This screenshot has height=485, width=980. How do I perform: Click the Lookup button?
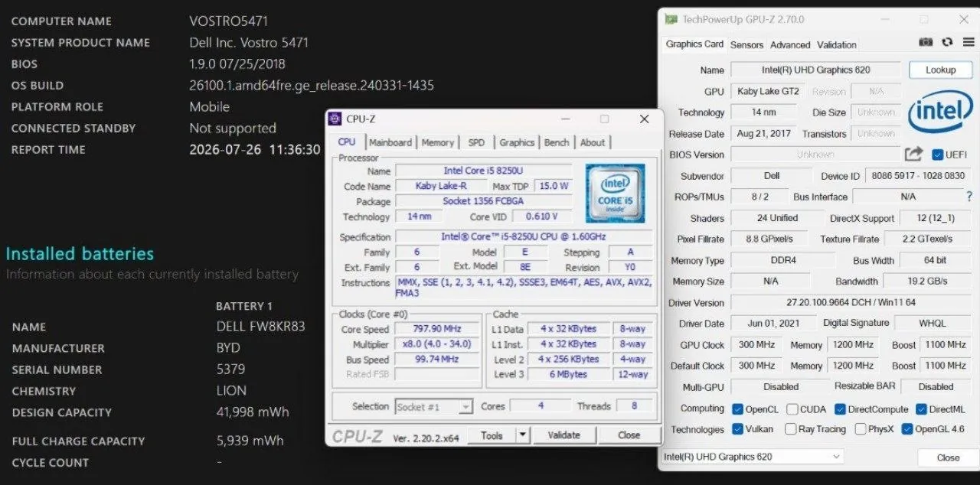pos(940,70)
